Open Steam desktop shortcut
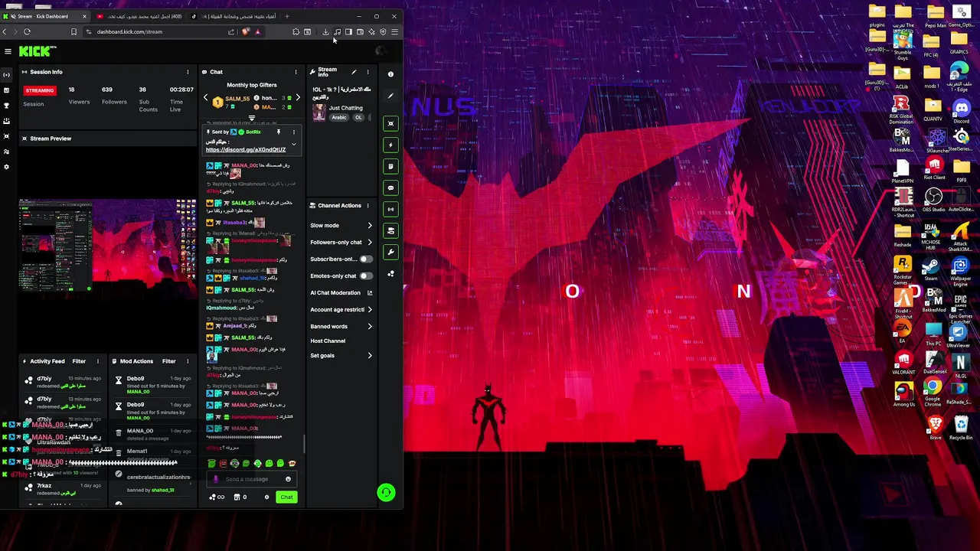Screen dimensions: 980x551 (x=931, y=269)
